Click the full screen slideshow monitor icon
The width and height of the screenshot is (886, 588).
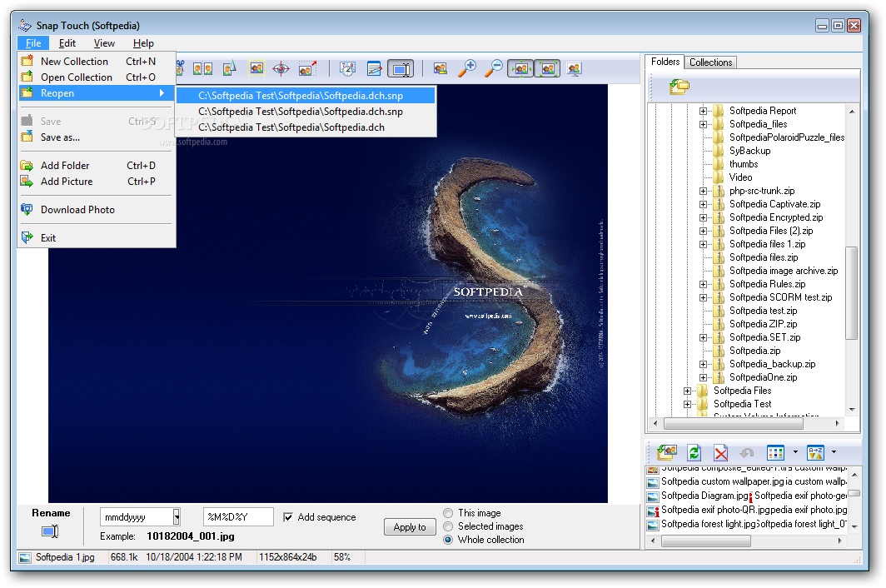click(574, 69)
